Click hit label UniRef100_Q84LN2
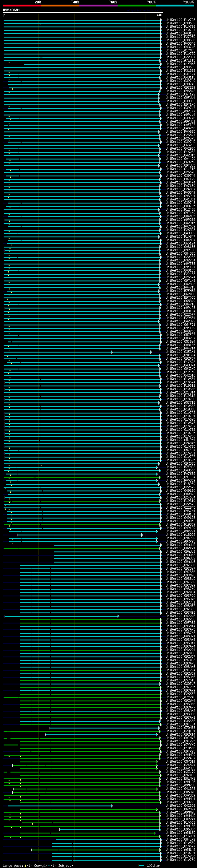Image resolution: width=197 pixels, height=868 pixels. (x=180, y=839)
